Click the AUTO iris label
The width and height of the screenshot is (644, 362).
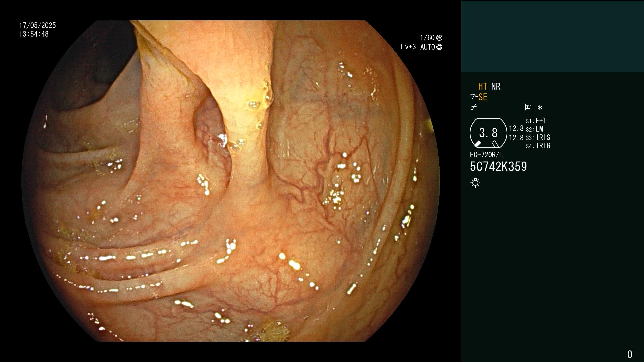point(428,47)
